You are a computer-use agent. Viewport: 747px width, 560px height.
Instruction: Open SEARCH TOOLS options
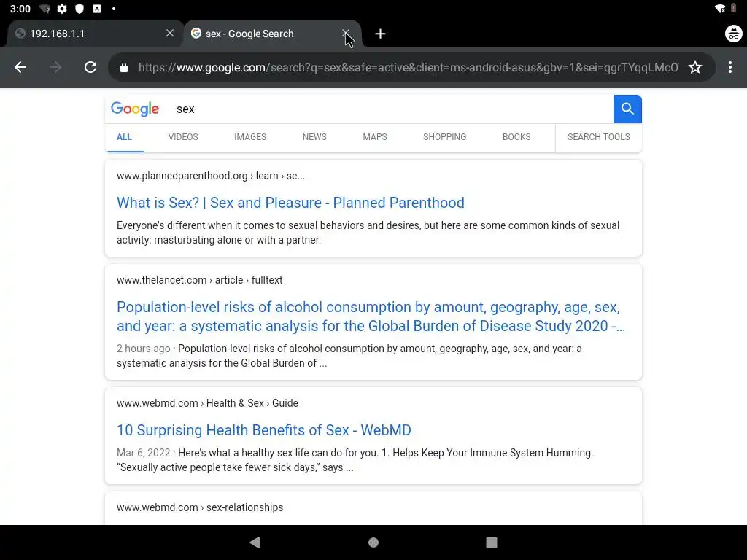coord(598,137)
